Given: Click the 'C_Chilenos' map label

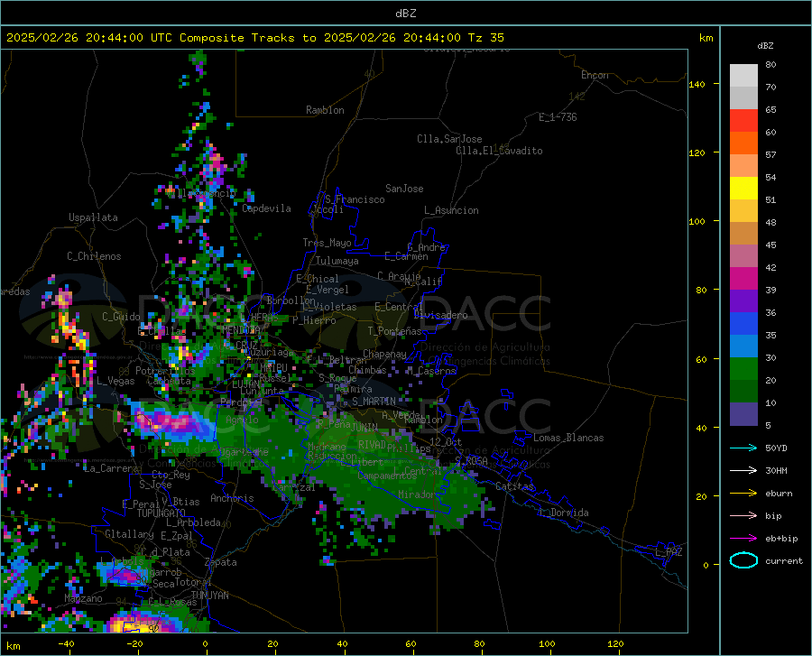Looking at the screenshot, I should (x=94, y=256).
